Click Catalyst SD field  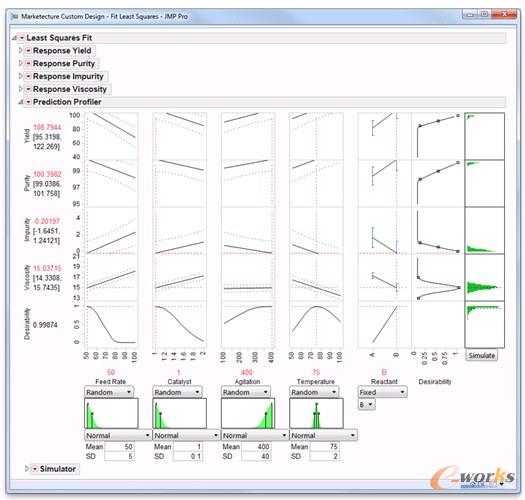click(x=188, y=456)
